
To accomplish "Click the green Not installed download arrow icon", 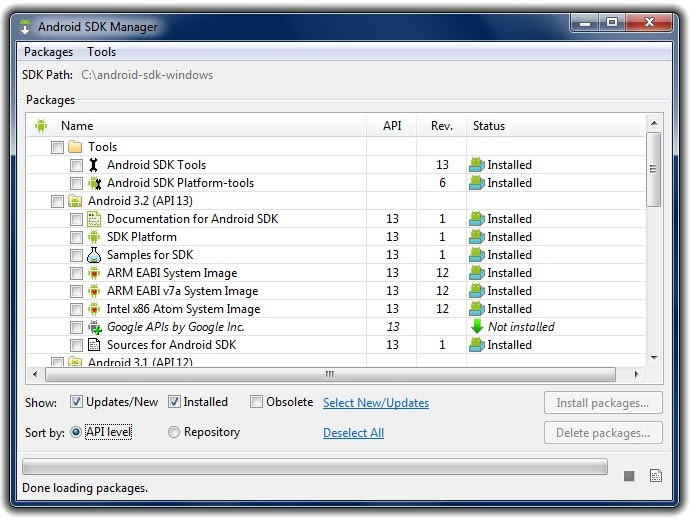I will 477,326.
